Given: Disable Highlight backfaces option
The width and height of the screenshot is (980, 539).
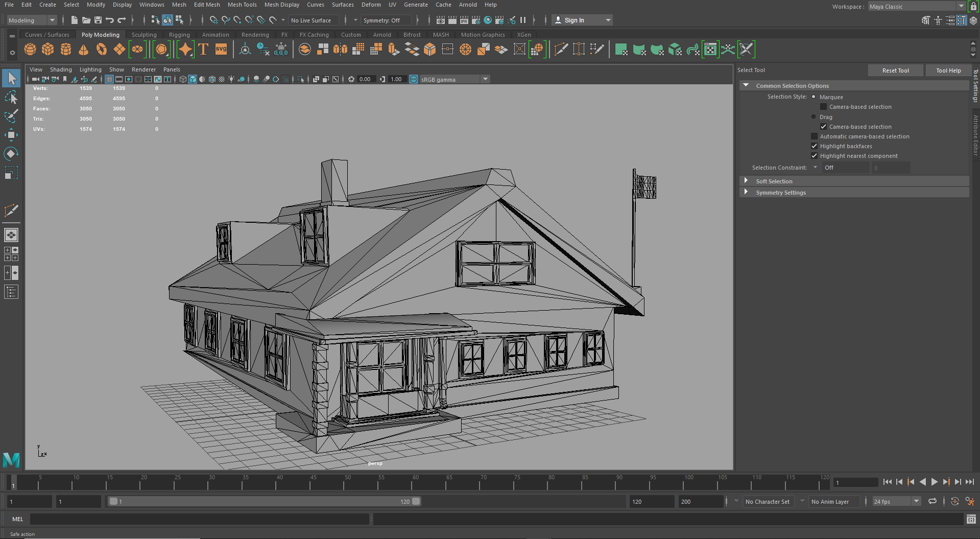Looking at the screenshot, I should click(x=814, y=146).
